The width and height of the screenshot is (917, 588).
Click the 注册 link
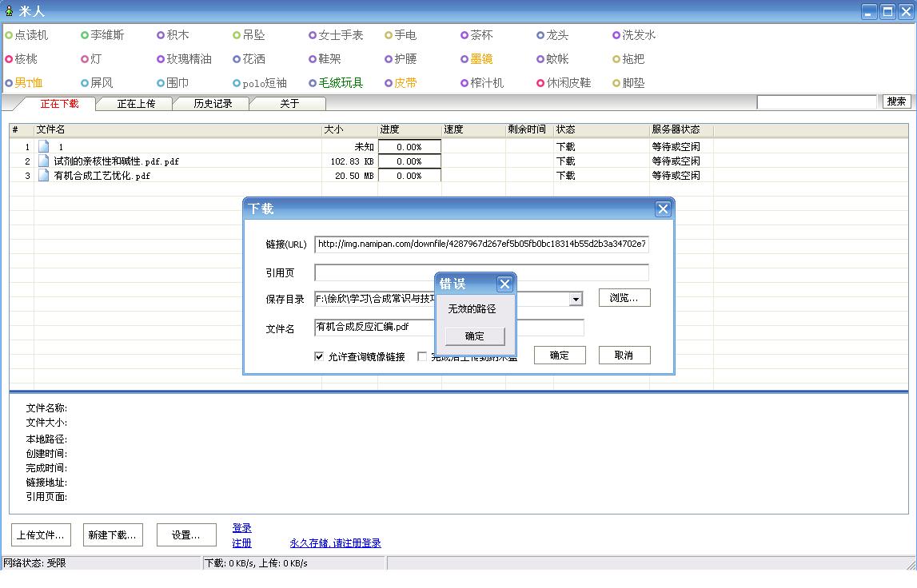(241, 543)
